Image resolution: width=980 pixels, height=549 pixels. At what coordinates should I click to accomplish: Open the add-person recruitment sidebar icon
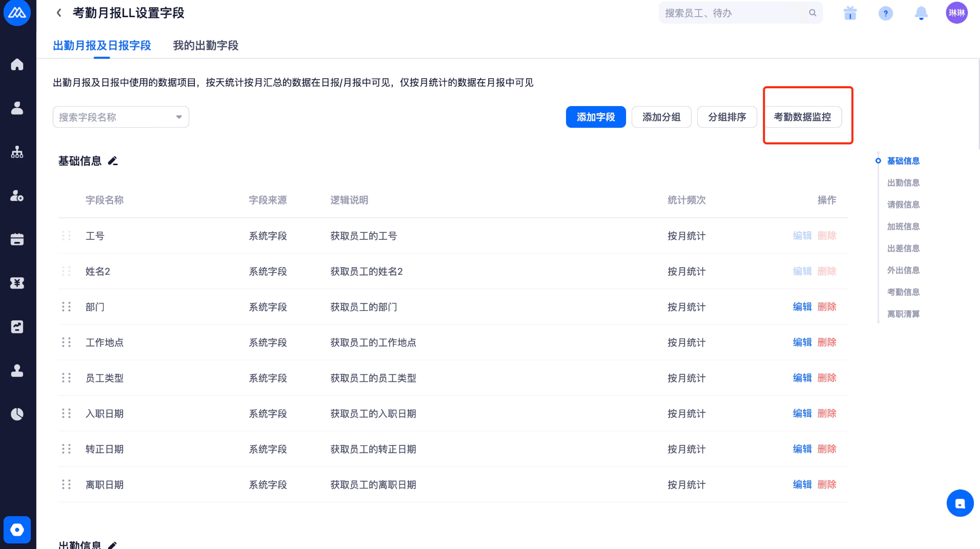coord(17,195)
